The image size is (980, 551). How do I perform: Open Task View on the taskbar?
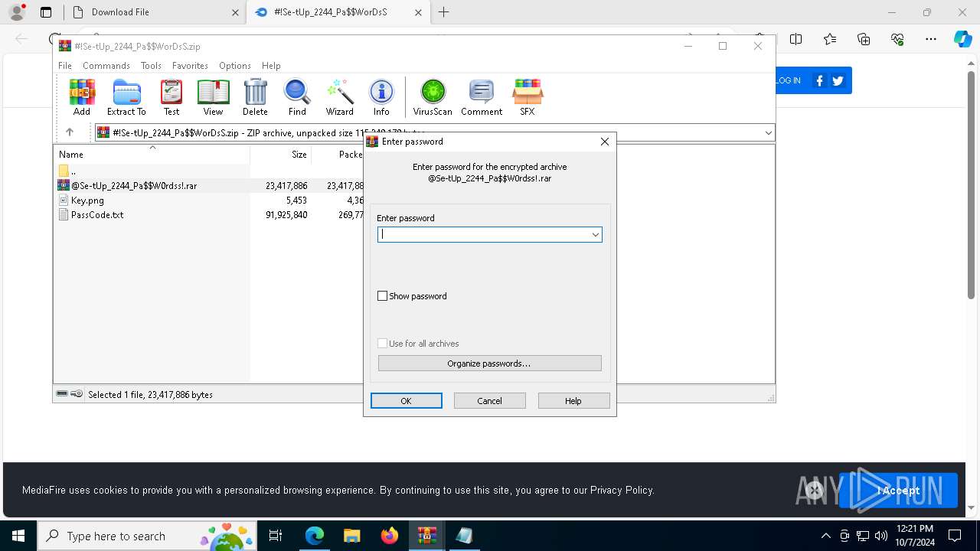point(276,536)
